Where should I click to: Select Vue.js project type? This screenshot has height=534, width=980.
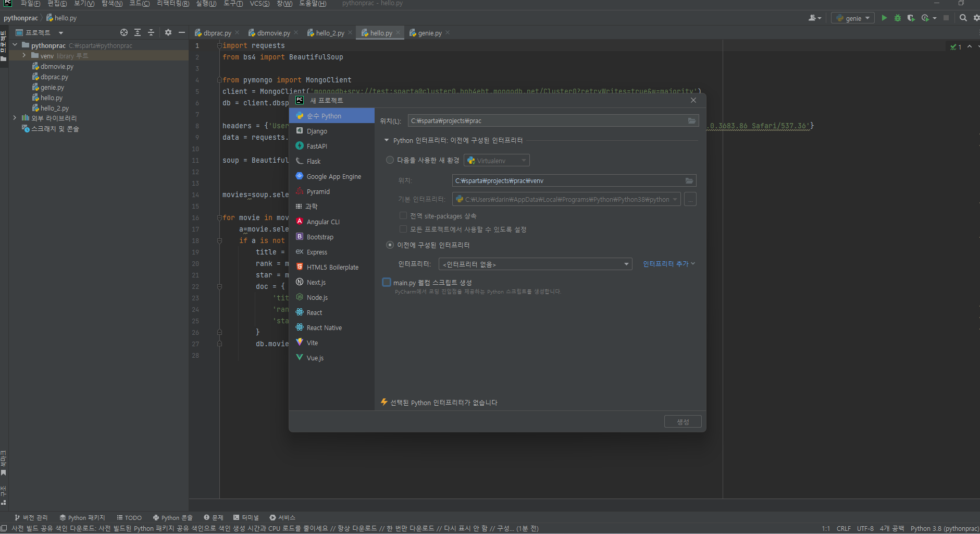[x=332, y=358]
